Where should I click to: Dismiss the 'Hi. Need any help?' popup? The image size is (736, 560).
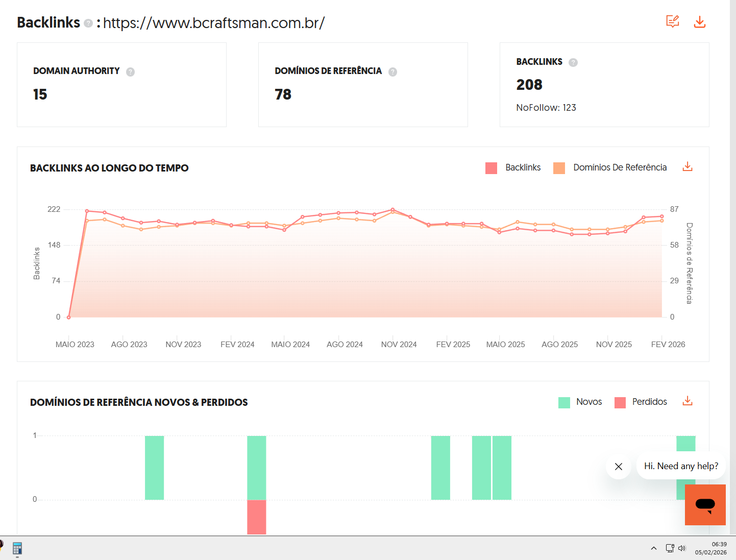pos(619,467)
